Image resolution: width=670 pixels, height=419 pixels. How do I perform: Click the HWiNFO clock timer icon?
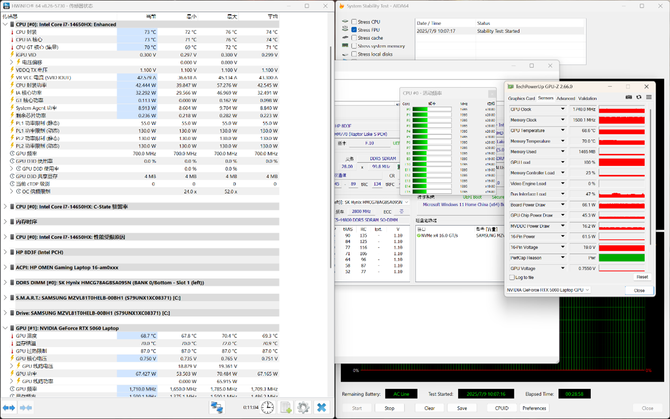click(268, 408)
